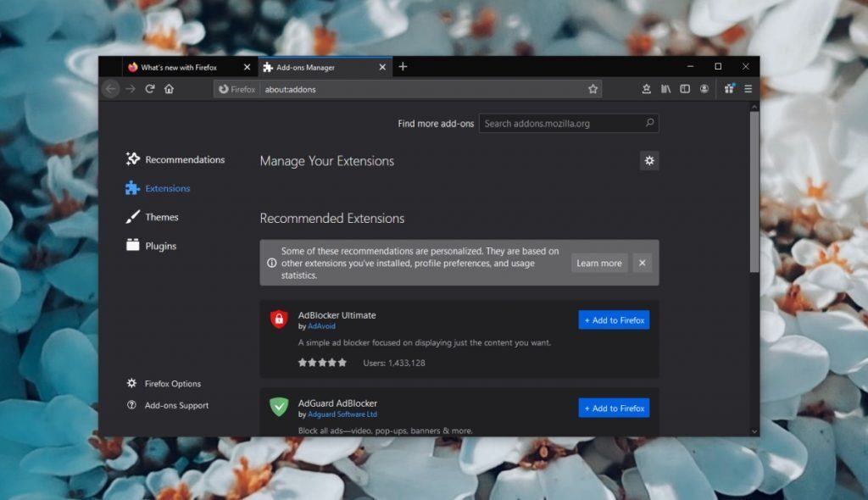Add AdBlocker Ultimate to Firefox

pyautogui.click(x=614, y=319)
